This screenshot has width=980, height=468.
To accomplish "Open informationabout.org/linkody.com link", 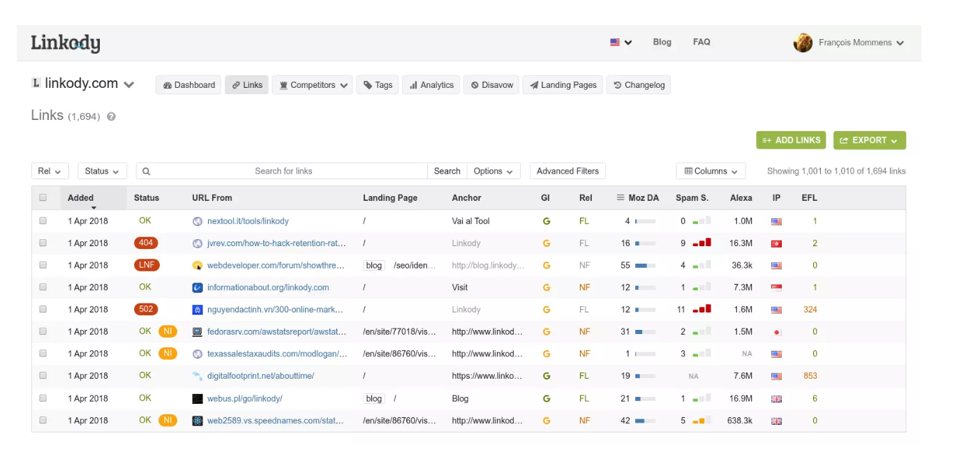I will (268, 287).
